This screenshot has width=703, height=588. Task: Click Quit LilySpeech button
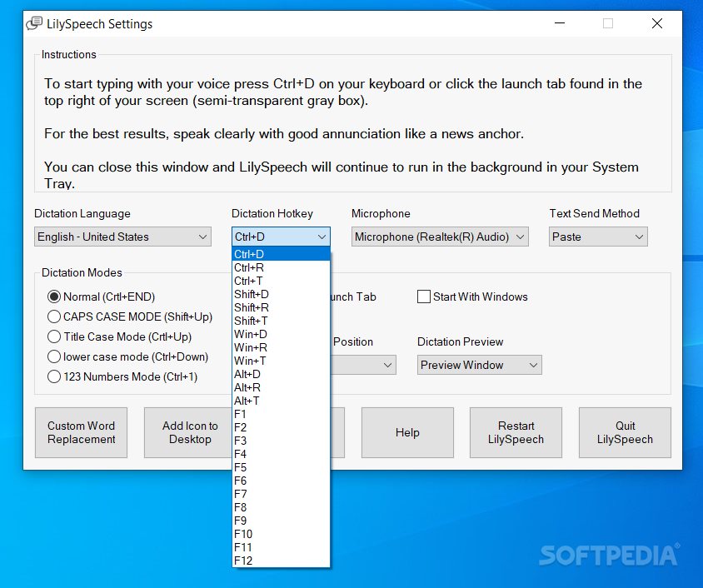click(625, 432)
